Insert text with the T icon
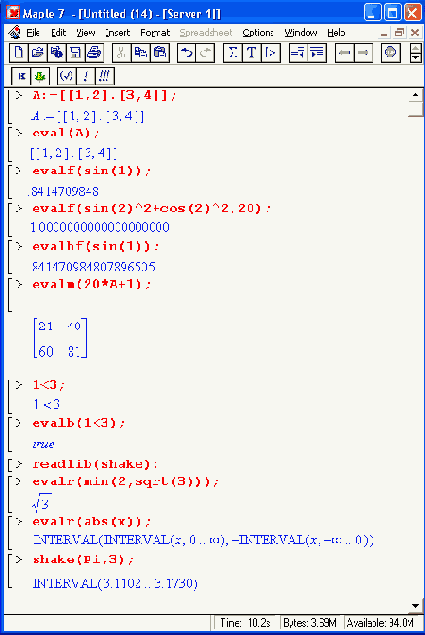Viewport: 425px width, 635px height. tap(252, 53)
